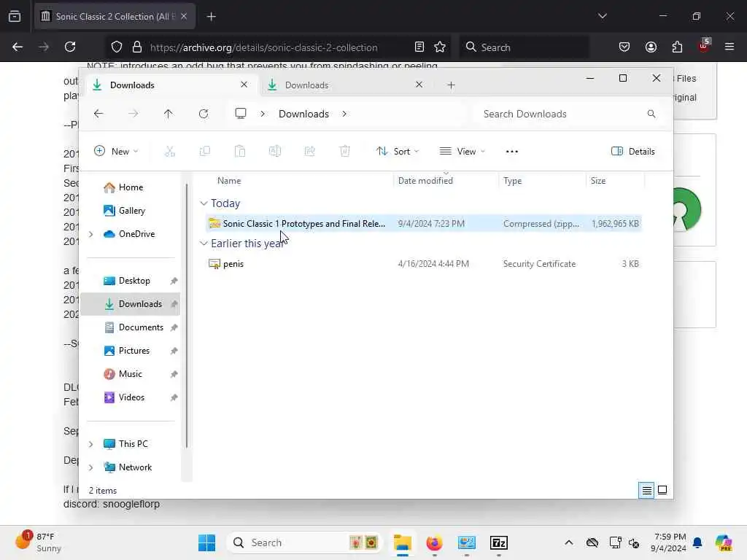Open the See more (three dots) menu
Image resolution: width=747 pixels, height=560 pixels.
pos(511,152)
